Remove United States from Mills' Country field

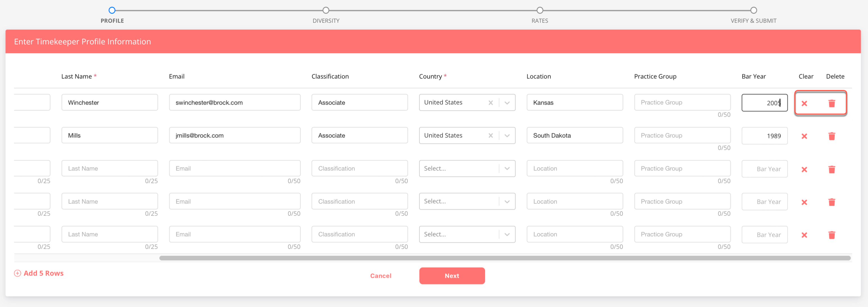tap(491, 136)
